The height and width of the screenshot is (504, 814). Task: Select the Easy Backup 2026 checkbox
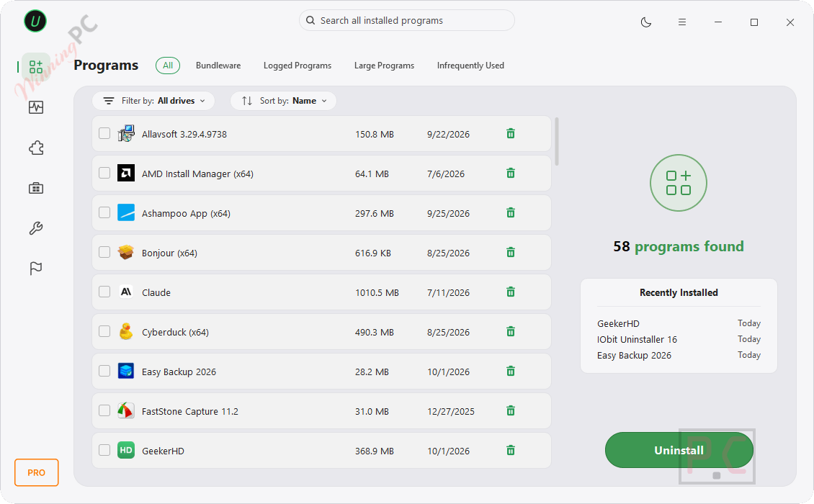104,371
